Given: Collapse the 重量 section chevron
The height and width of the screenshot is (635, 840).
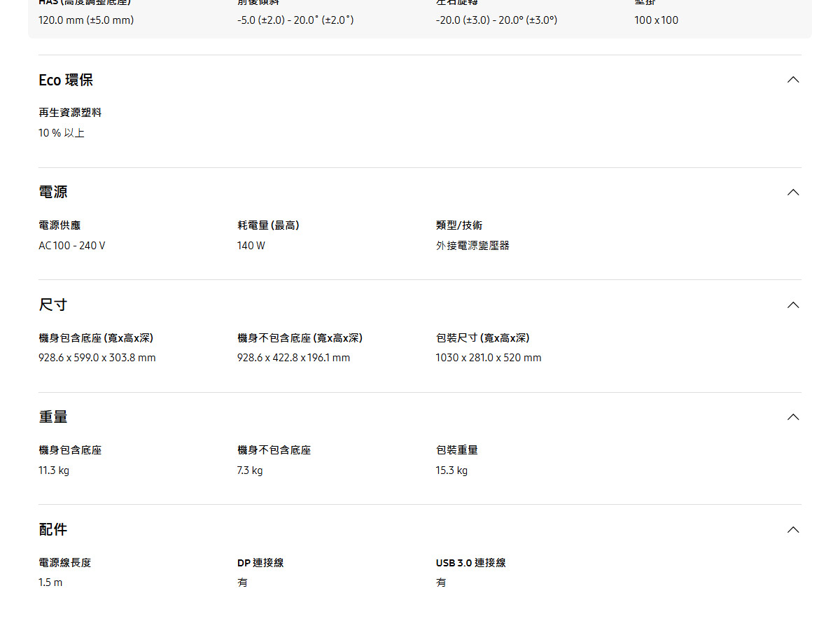Looking at the screenshot, I should click(x=792, y=417).
